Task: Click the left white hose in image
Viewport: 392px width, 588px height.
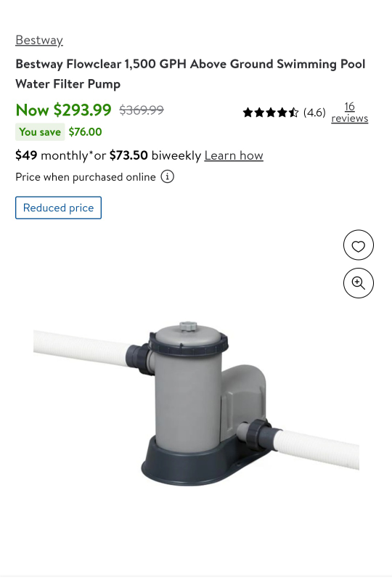Action: pyautogui.click(x=83, y=348)
